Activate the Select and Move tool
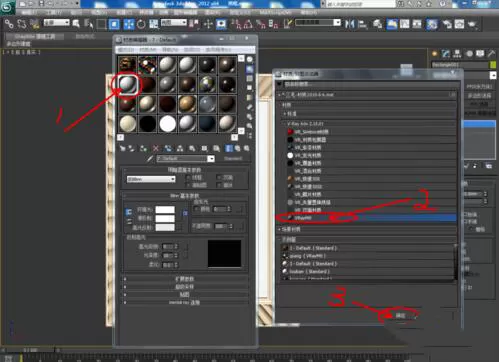Screen dimensions: 499x362 tap(129, 24)
